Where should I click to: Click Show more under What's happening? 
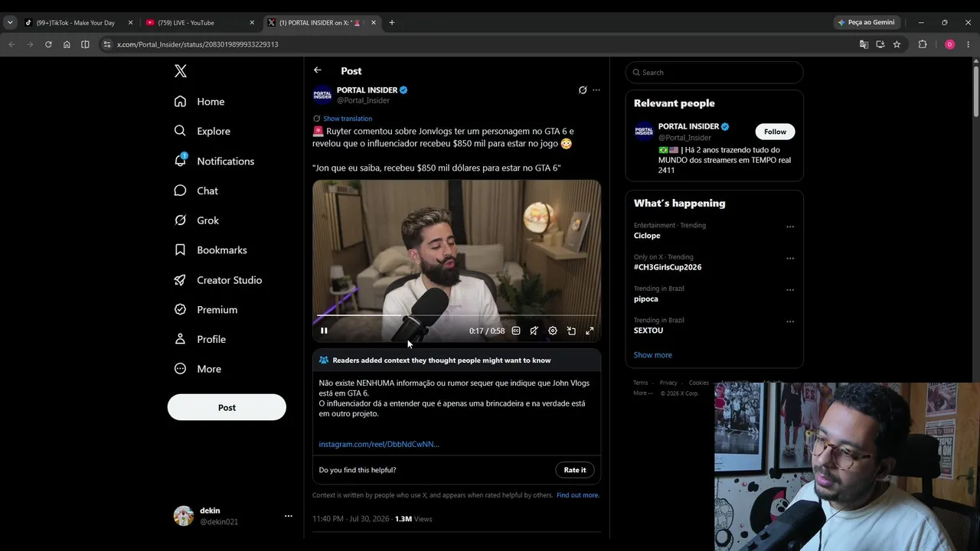[653, 355]
